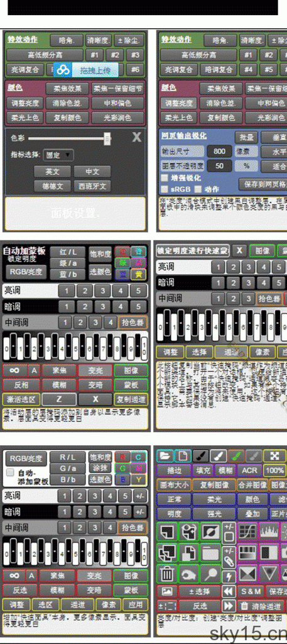287x644 pixels.
Task: Click the rewind double-arrow icon
Action: [229, 591]
